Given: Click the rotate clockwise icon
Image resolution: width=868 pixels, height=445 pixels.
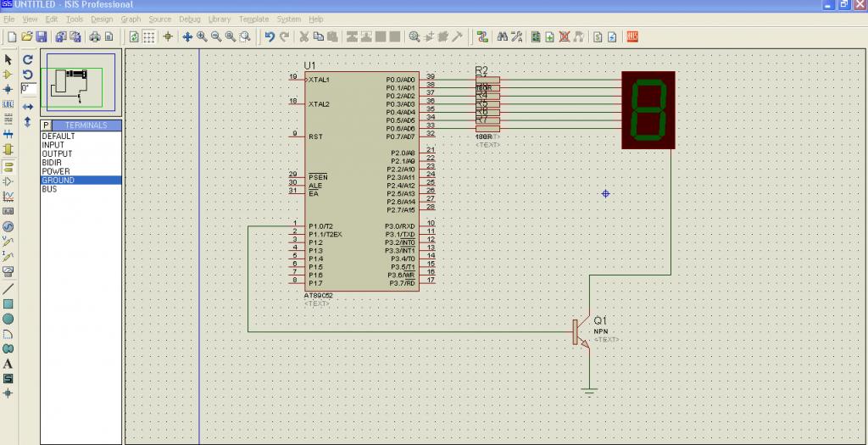Looking at the screenshot, I should coord(27,59).
